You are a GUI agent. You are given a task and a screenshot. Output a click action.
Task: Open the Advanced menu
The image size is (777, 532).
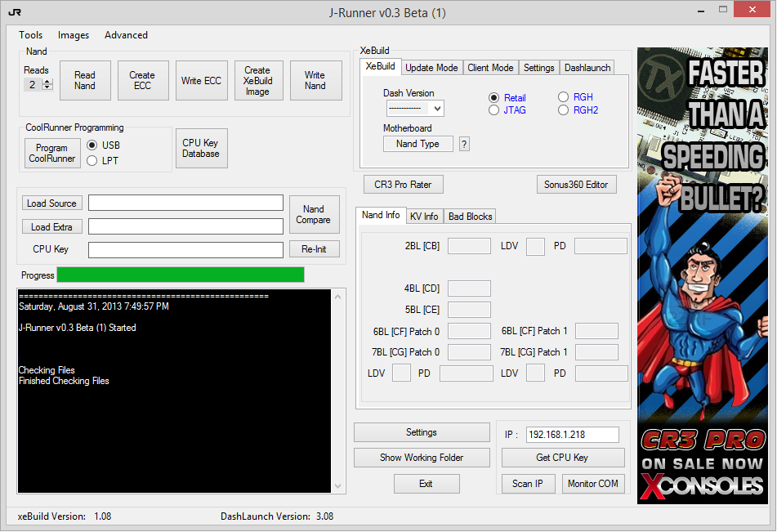[x=126, y=35]
